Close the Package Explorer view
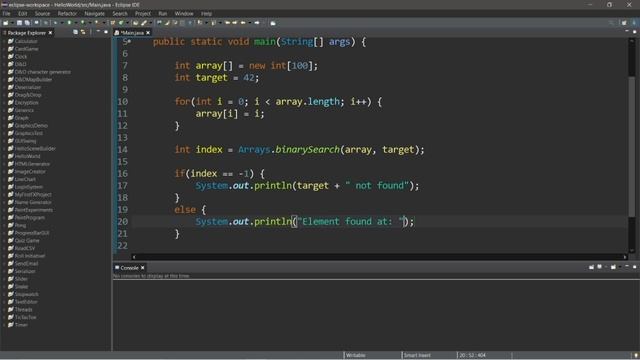 click(x=50, y=33)
